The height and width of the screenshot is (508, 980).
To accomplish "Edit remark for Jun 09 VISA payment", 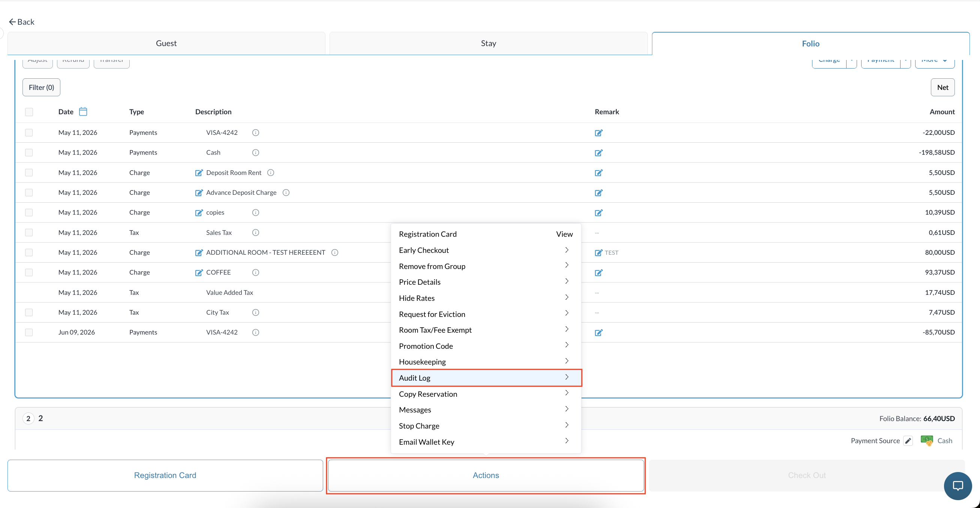I will tap(599, 332).
